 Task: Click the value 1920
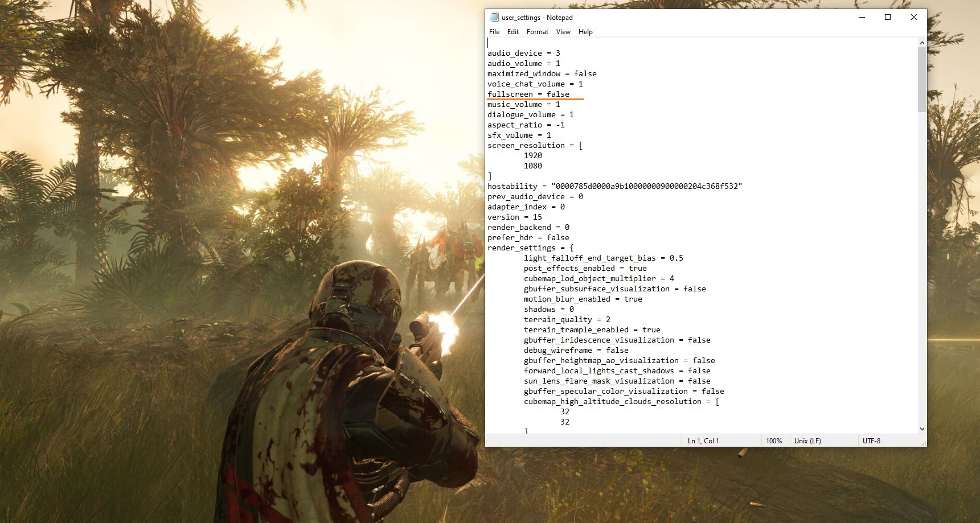(533, 155)
